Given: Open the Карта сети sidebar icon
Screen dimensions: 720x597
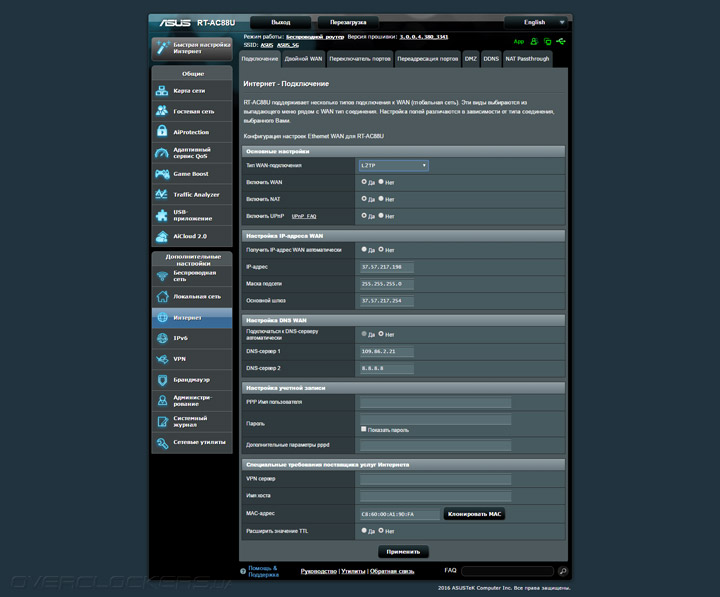Looking at the screenshot, I should click(x=163, y=90).
